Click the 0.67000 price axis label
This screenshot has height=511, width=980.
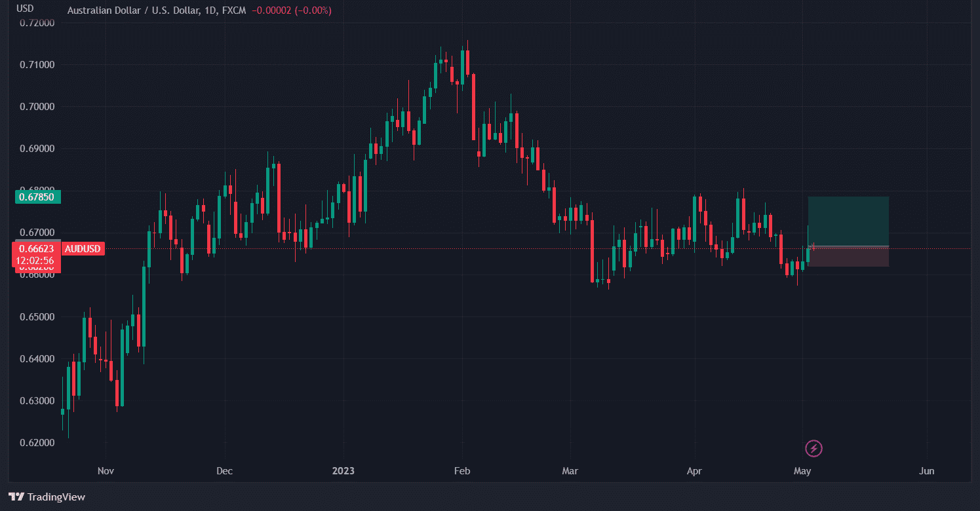point(37,233)
